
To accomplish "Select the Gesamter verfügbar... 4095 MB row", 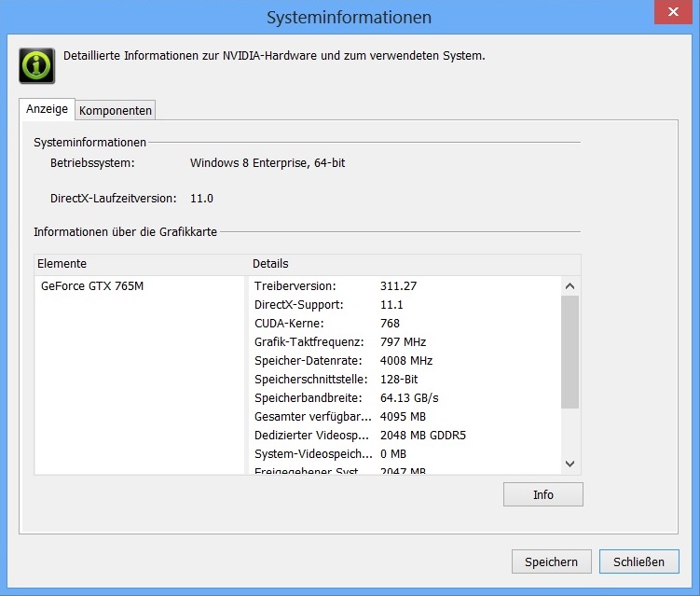I will [x=405, y=417].
